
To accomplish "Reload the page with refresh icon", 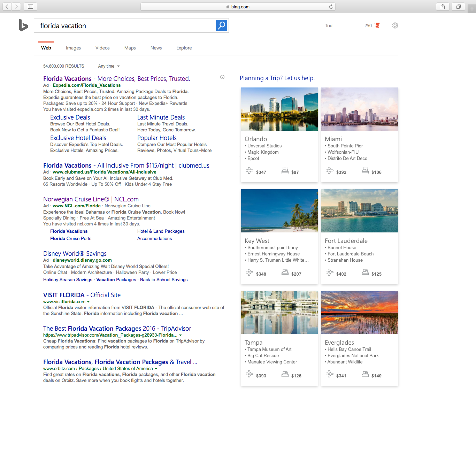I will [331, 7].
